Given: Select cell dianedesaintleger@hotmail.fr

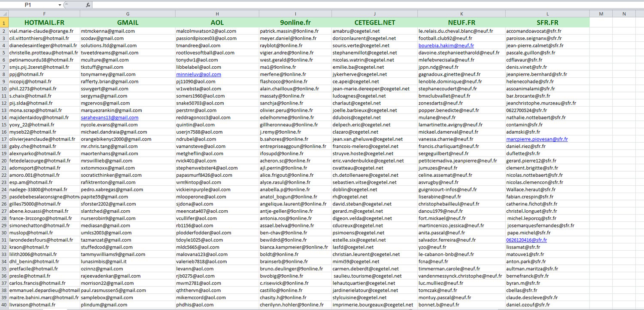Looking at the screenshot, I should (x=44, y=46).
